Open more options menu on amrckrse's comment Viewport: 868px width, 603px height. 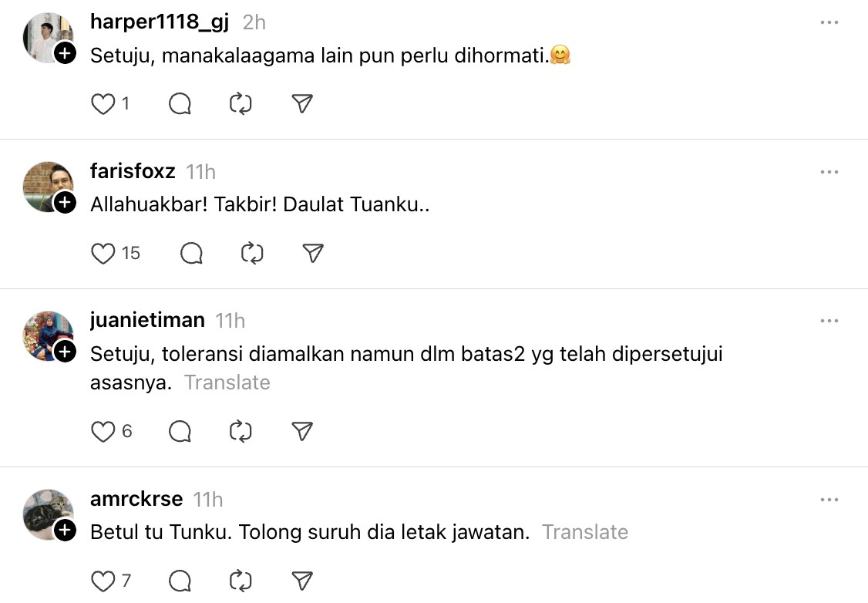tap(829, 500)
